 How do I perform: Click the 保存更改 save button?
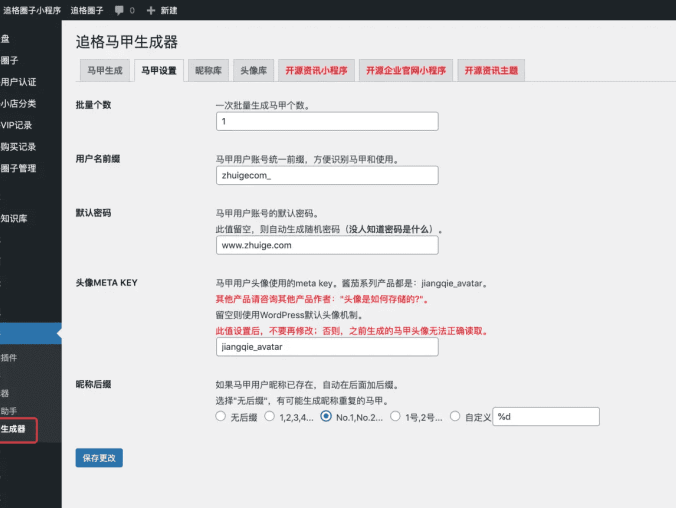(99, 458)
